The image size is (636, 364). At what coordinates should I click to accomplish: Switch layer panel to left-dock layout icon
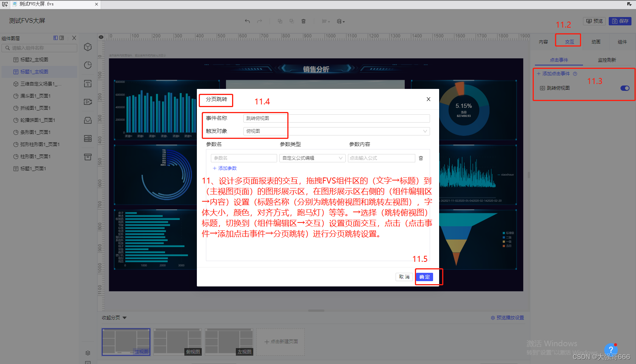(x=56, y=38)
